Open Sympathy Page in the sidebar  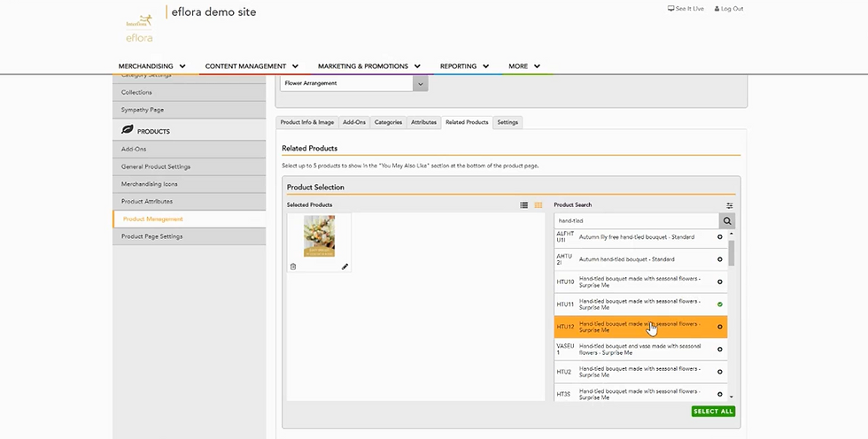point(189,110)
